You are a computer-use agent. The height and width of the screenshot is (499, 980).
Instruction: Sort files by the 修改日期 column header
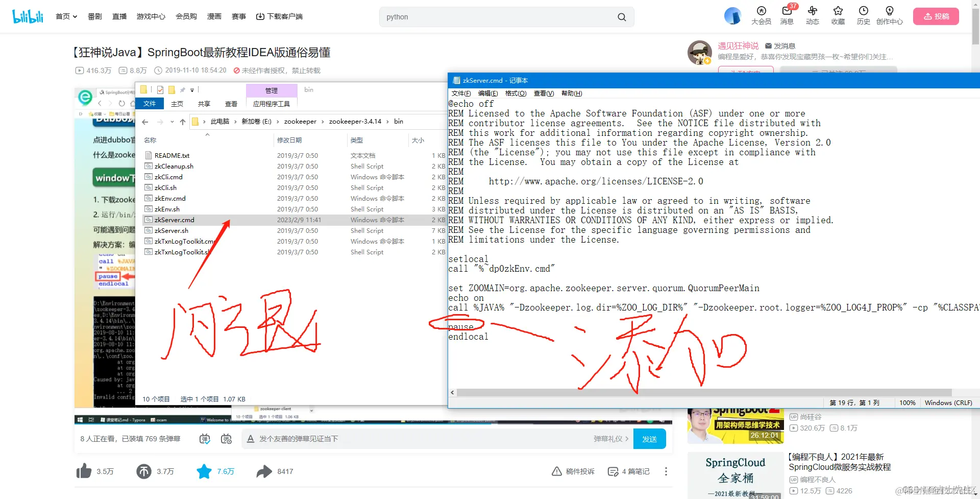289,140
